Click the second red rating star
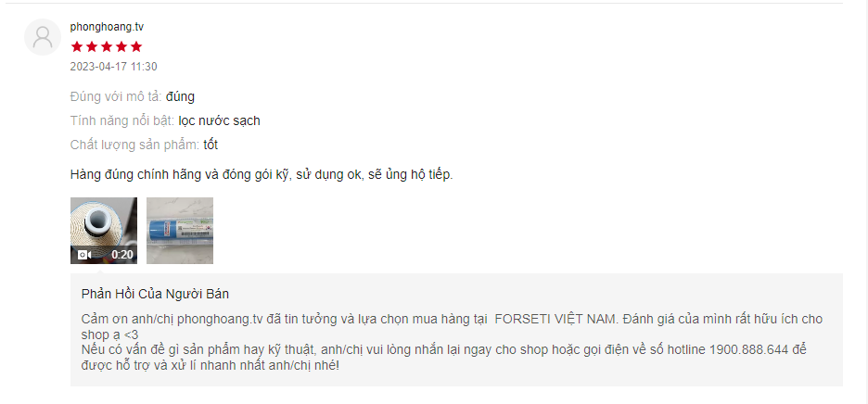The width and height of the screenshot is (868, 404). click(92, 47)
